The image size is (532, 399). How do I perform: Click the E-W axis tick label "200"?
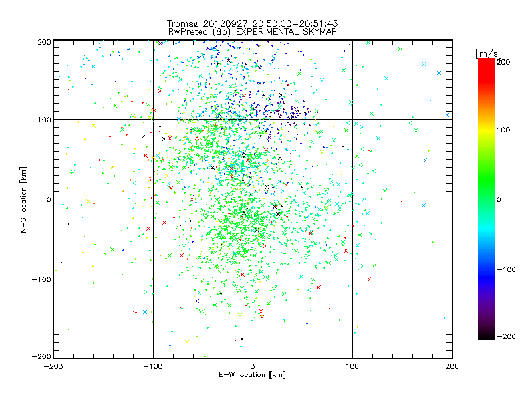coord(452,366)
